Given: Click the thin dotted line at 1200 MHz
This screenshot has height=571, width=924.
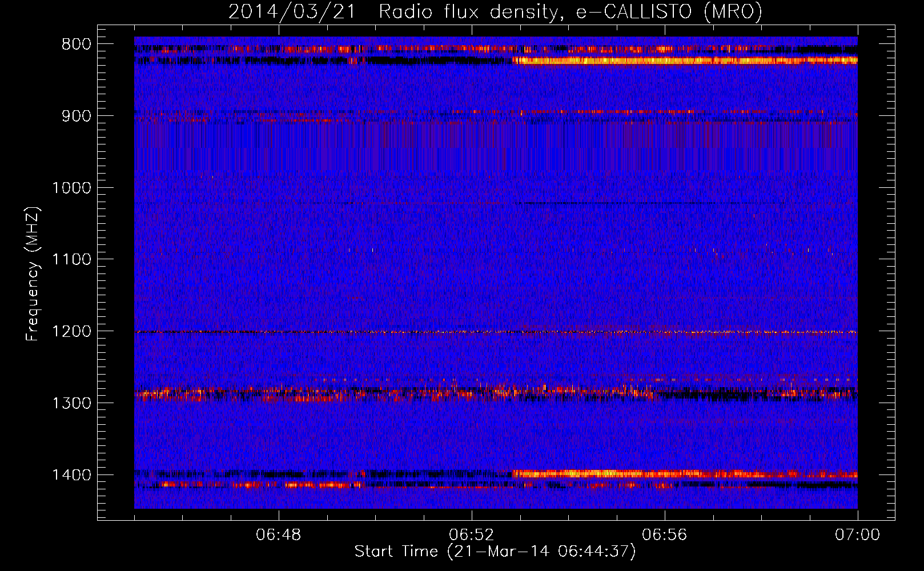Looking at the screenshot, I should (496, 332).
